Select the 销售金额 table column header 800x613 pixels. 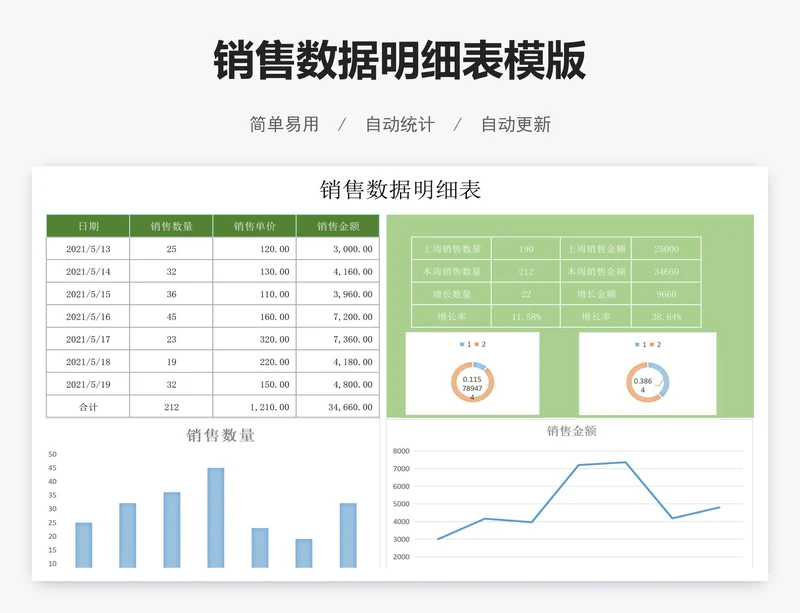338,226
